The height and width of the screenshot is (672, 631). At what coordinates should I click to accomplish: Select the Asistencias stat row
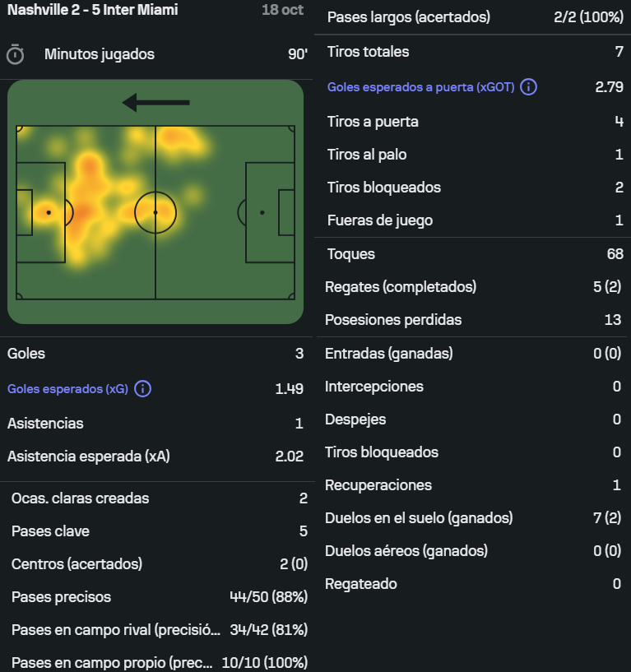pyautogui.click(x=155, y=424)
